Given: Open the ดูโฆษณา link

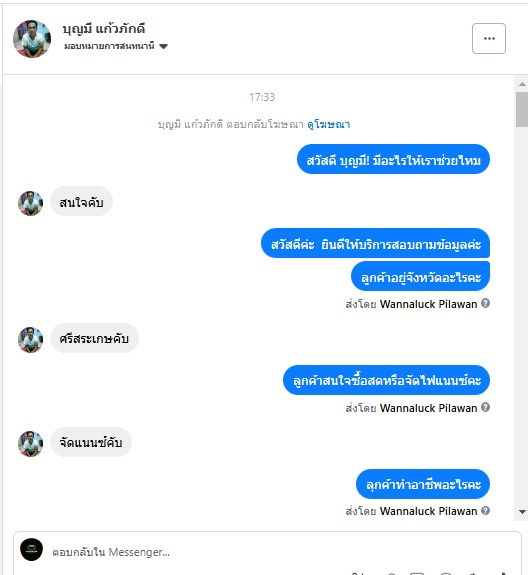Looking at the screenshot, I should pos(329,124).
